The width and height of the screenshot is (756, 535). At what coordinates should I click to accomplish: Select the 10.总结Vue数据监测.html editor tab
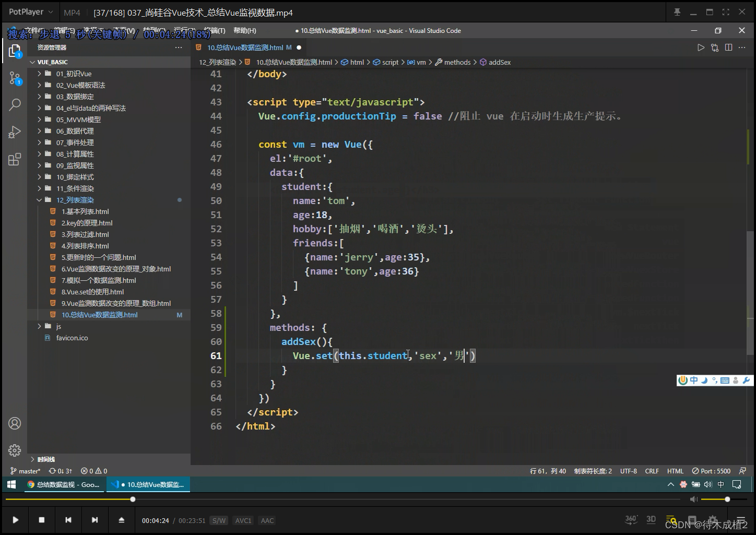coord(245,47)
